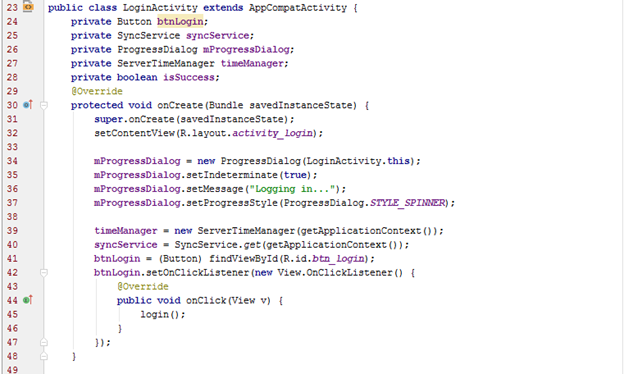Collapse the onCreate method fold marker
Image resolution: width=624 pixels, height=374 pixels.
pos(44,105)
